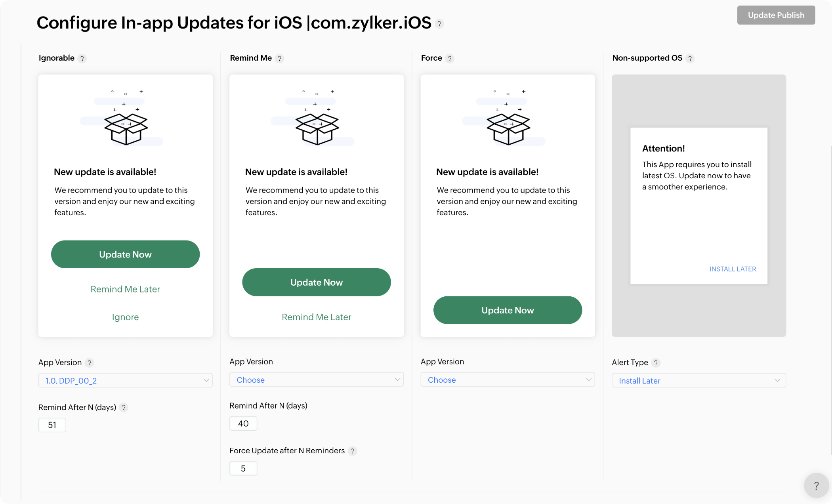Click the Update Publish button

pyautogui.click(x=776, y=15)
